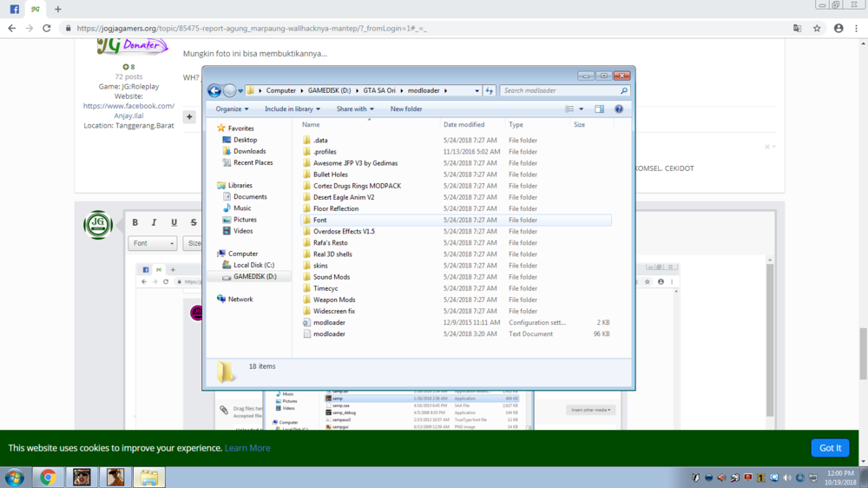Screen dimensions: 868x488
Task: Select Videos library
Action: coord(243,231)
